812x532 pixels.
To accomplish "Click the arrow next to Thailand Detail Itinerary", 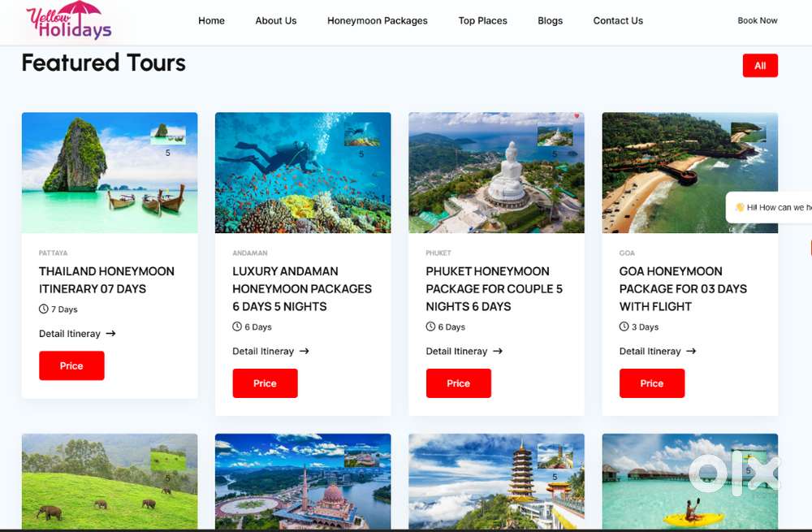I will click(x=110, y=334).
